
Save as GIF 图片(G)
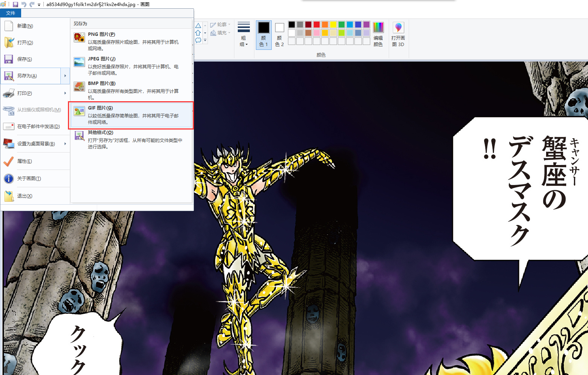point(131,115)
